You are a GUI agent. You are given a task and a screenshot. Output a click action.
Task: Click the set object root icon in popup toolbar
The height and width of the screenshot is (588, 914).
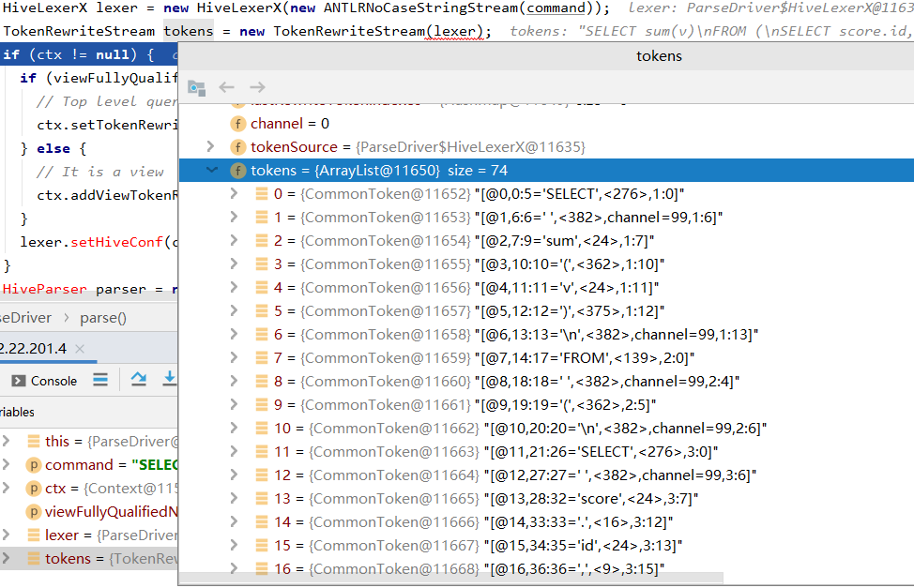point(196,87)
